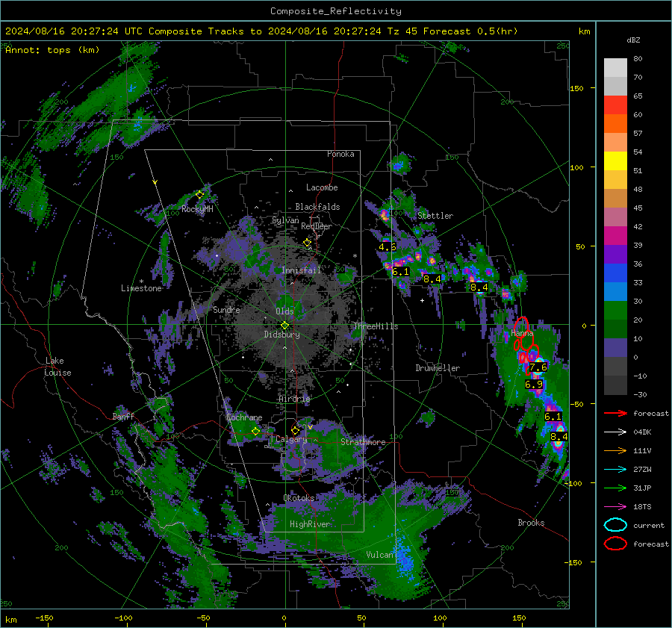Image resolution: width=672 pixels, height=628 pixels.
Task: Click the Didsbury town label
Action: coord(281,335)
